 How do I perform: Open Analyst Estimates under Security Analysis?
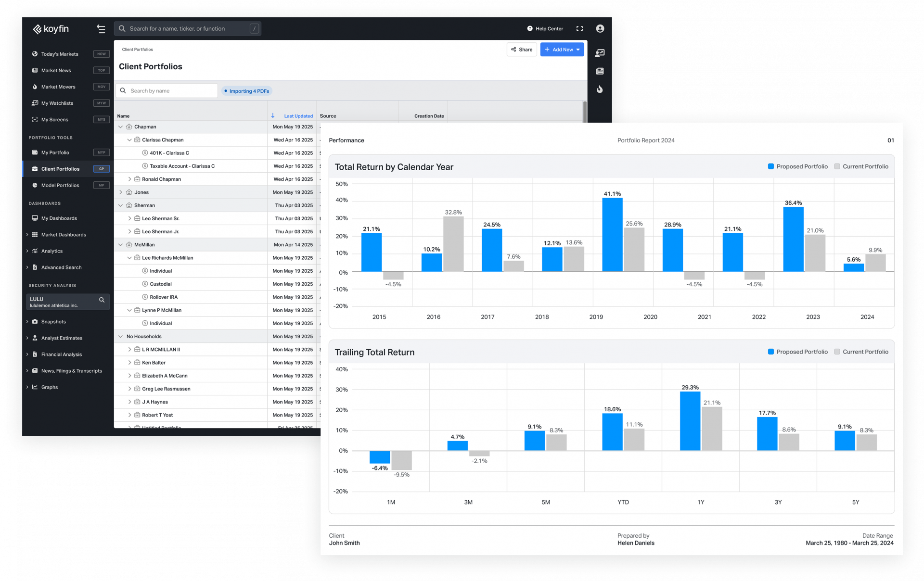point(62,338)
